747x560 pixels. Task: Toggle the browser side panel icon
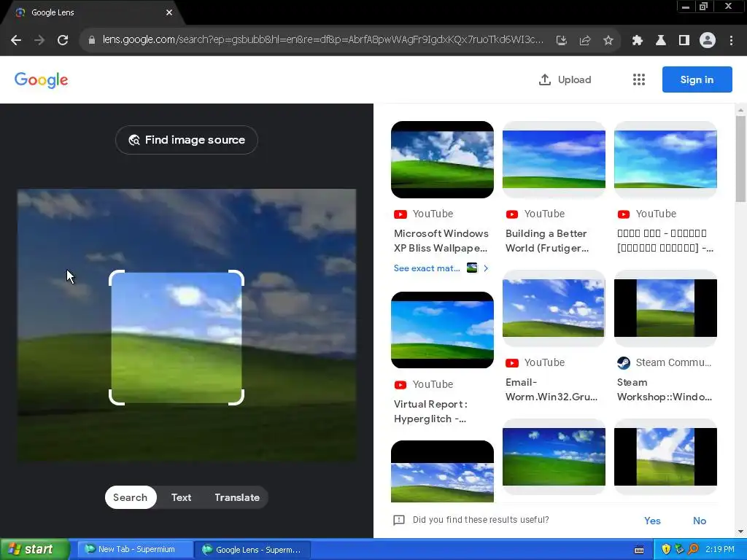tap(684, 41)
